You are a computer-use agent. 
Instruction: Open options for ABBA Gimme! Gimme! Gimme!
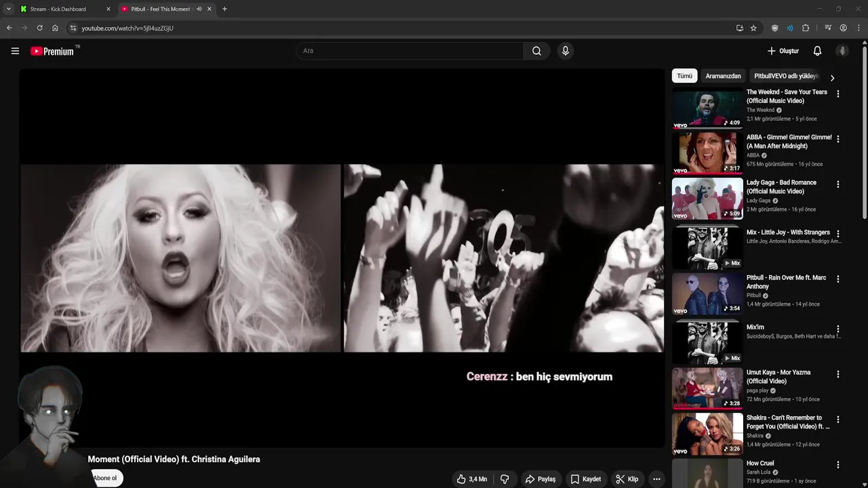pyautogui.click(x=837, y=139)
